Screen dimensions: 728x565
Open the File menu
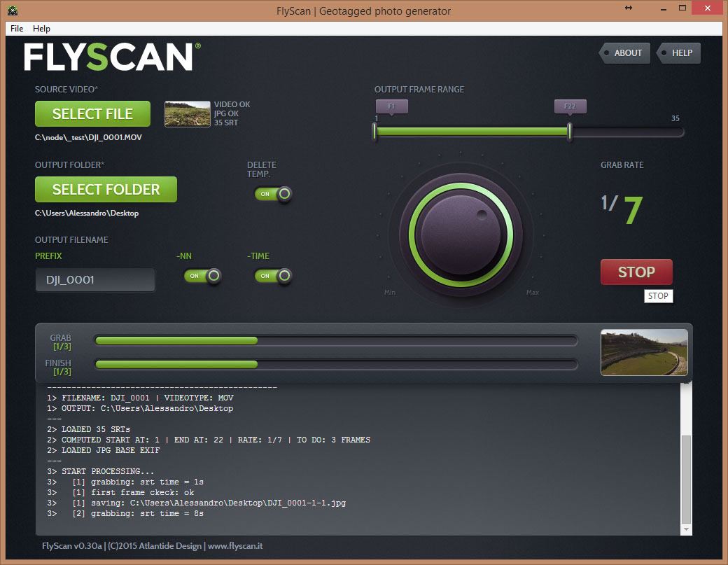click(x=17, y=28)
